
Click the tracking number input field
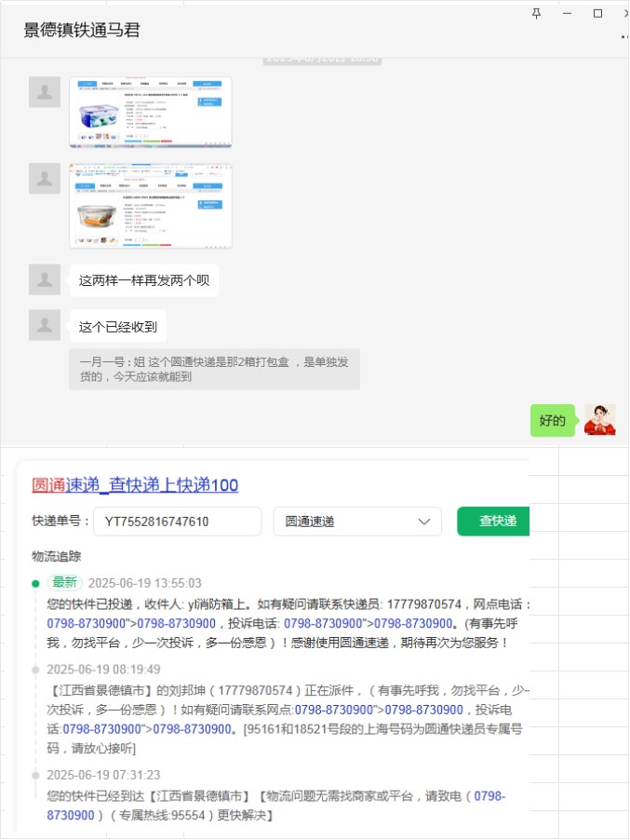(x=177, y=522)
